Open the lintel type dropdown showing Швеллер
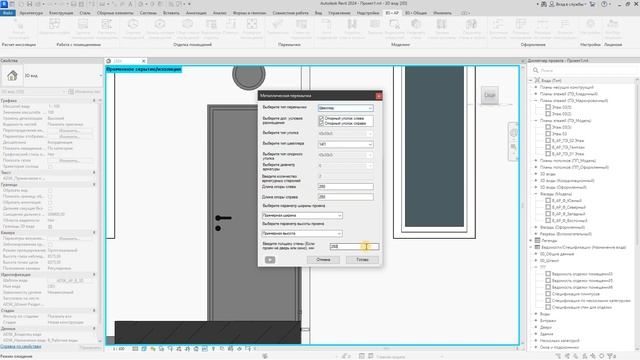 (345, 108)
